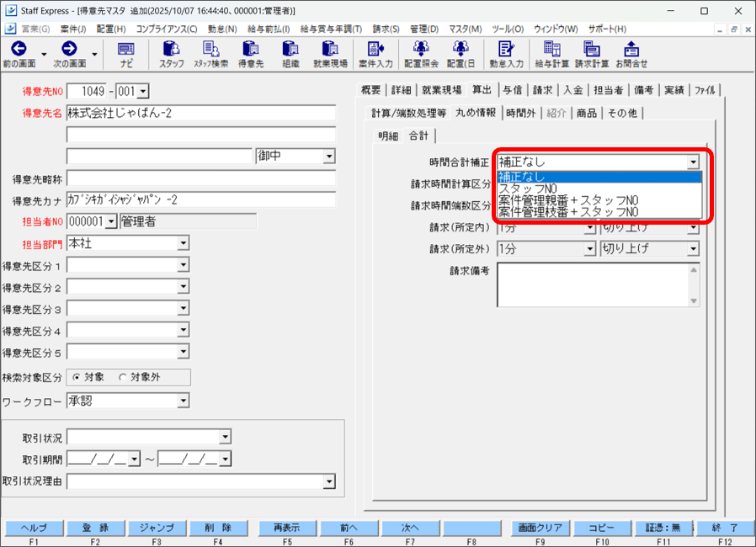The height and width of the screenshot is (547, 756).
Task: Open the 取引状況 status dropdown
Action: tap(225, 437)
